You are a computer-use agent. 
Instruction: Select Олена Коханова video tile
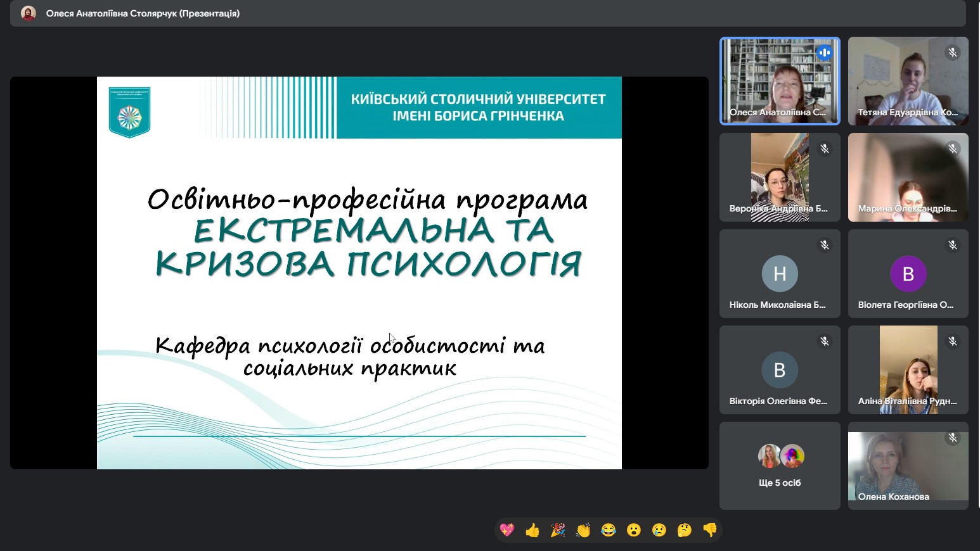point(908,466)
